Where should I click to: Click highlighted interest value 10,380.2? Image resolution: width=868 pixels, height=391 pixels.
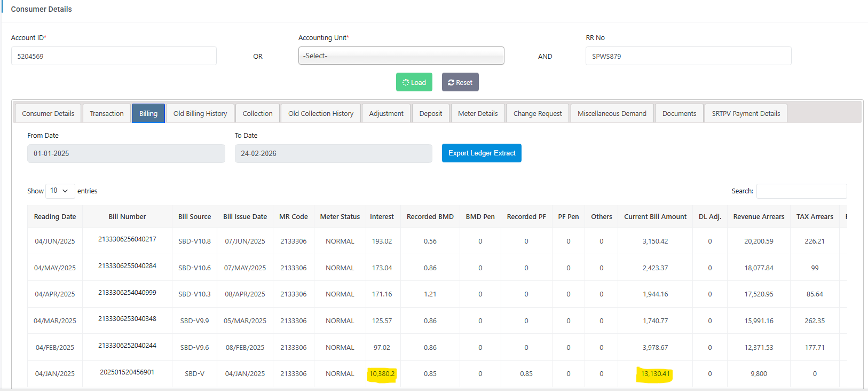[382, 374]
